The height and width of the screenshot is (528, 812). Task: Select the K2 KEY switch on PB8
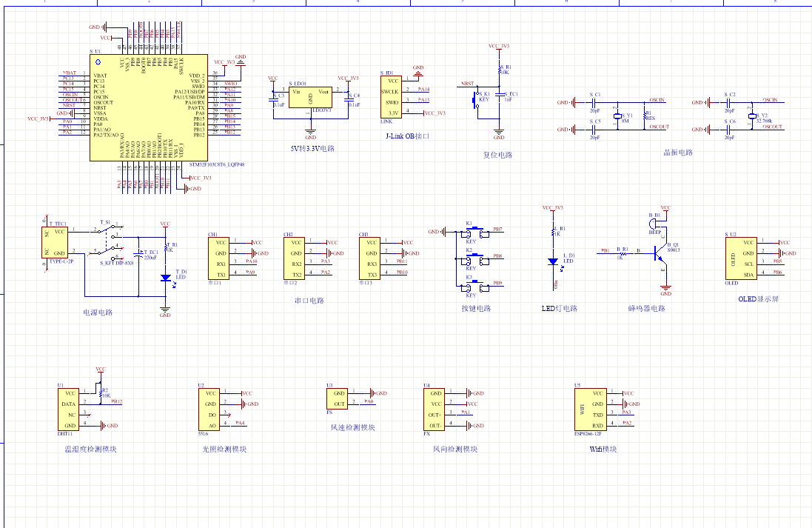tap(475, 259)
